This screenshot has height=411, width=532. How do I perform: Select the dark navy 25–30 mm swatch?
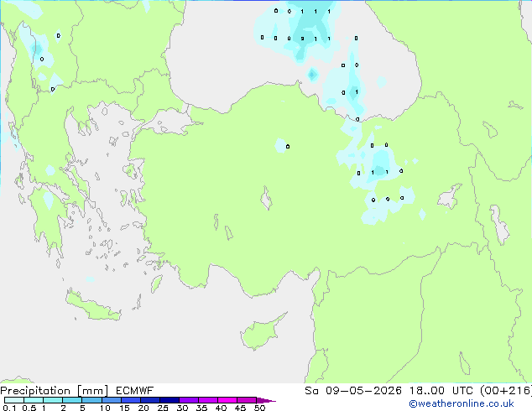coord(170,400)
